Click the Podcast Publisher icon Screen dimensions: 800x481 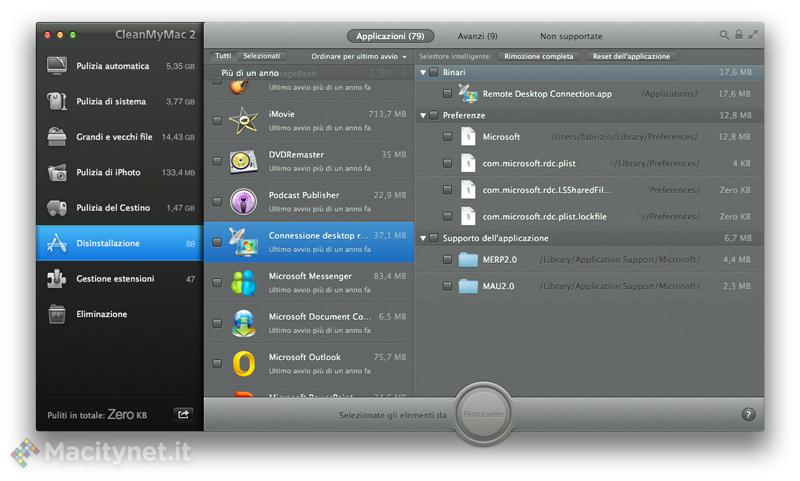243,201
